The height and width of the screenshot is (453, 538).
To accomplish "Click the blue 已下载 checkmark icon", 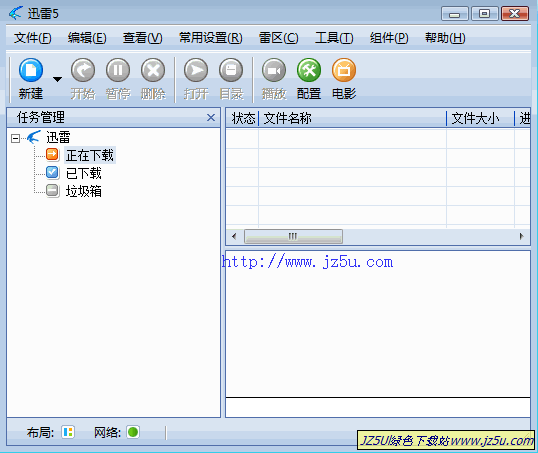I will pos(52,172).
